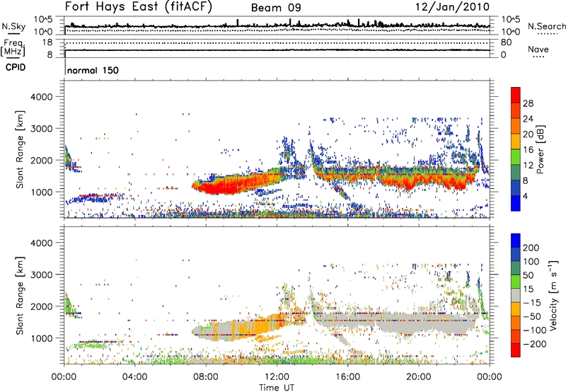Click the orange velocity patch near 11:00
This screenshot has height=392, width=566.
click(262, 325)
